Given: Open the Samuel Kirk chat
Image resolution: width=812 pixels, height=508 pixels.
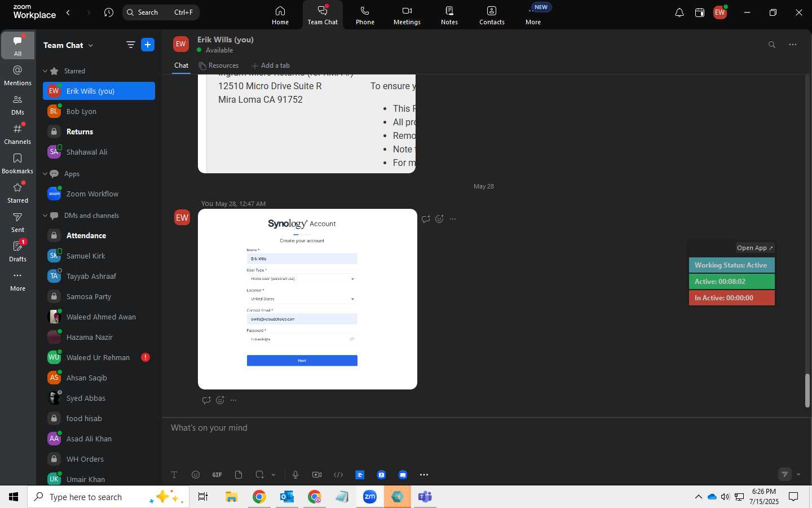Looking at the screenshot, I should click(x=99, y=256).
